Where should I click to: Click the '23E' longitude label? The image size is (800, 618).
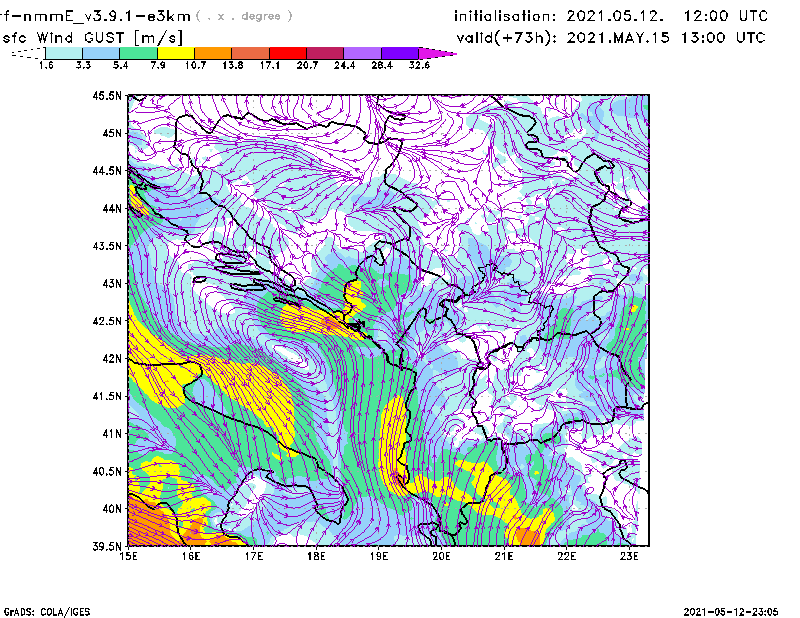(629, 557)
